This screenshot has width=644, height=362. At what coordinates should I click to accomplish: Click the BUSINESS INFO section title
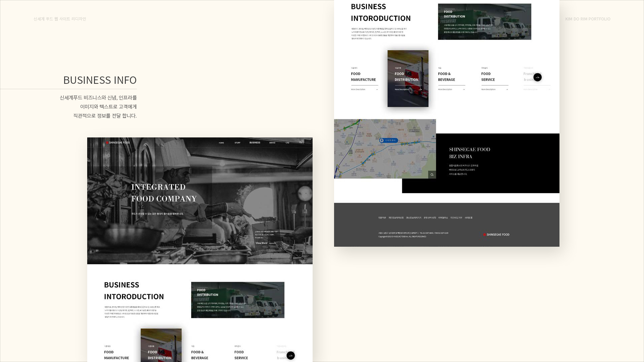[100, 80]
